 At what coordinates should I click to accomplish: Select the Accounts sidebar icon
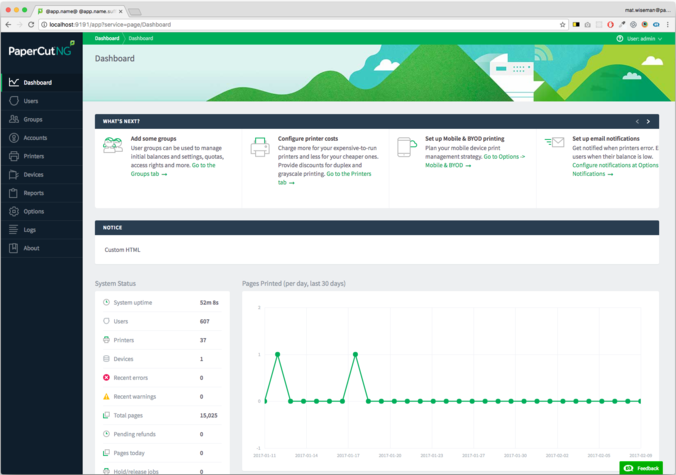[13, 138]
